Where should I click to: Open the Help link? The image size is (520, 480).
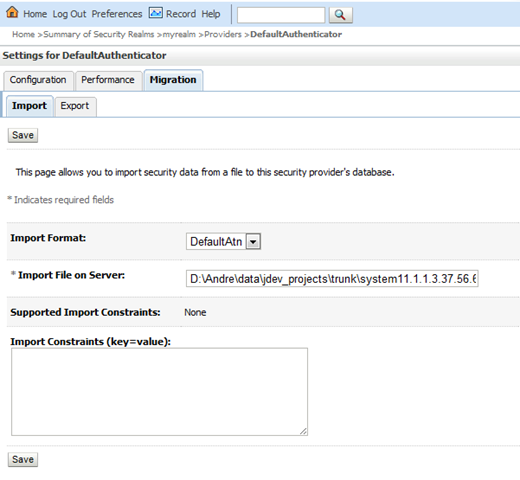coord(211,14)
